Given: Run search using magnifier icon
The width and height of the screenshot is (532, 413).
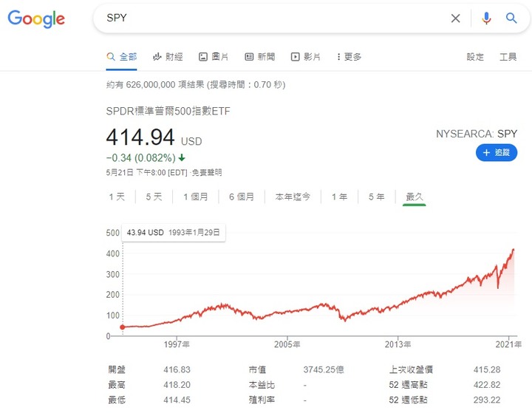Looking at the screenshot, I should tap(511, 18).
